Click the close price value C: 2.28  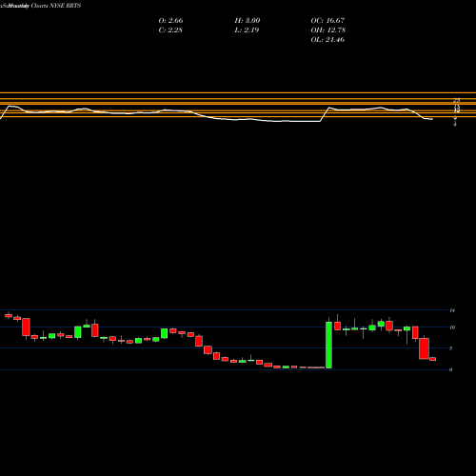pyautogui.click(x=170, y=30)
